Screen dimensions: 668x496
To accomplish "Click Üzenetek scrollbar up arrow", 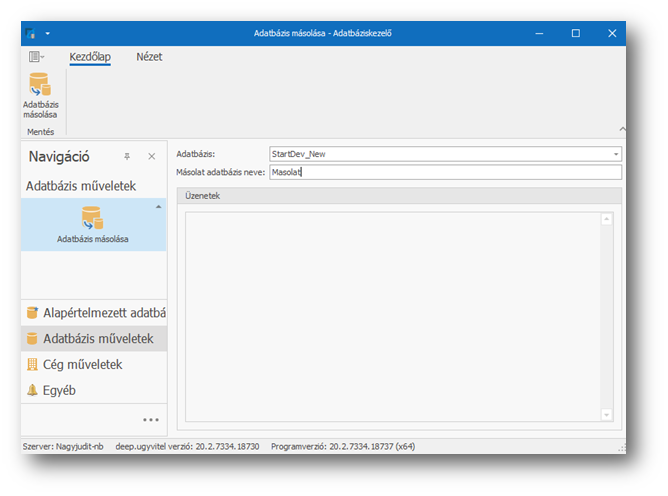I will pyautogui.click(x=605, y=219).
